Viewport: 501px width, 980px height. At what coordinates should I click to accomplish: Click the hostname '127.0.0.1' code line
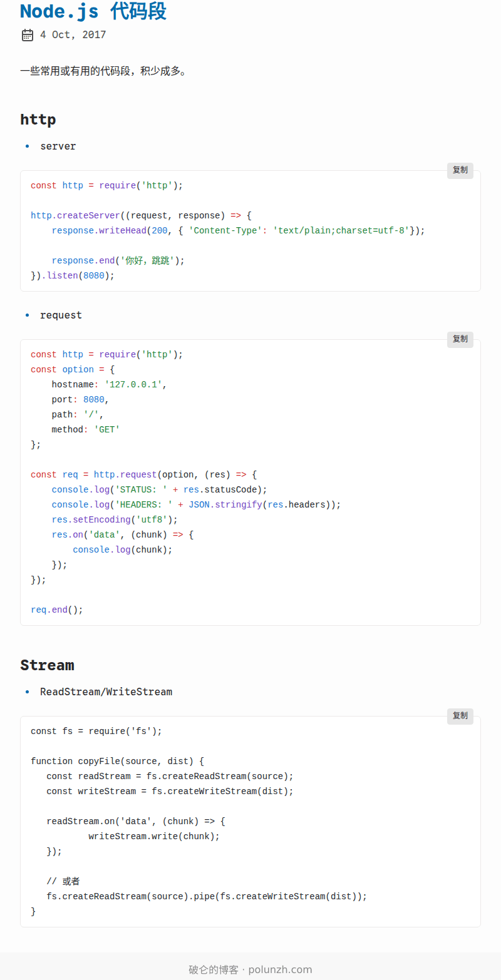109,385
